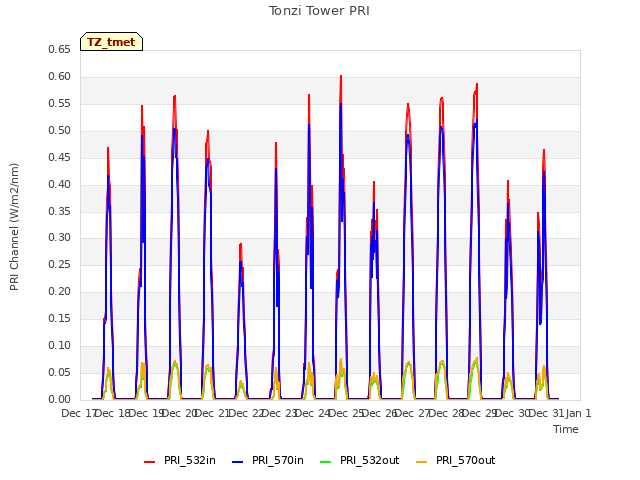Click the Dec 17 x-axis tick label
This screenshot has width=640, height=480.
click(x=78, y=413)
